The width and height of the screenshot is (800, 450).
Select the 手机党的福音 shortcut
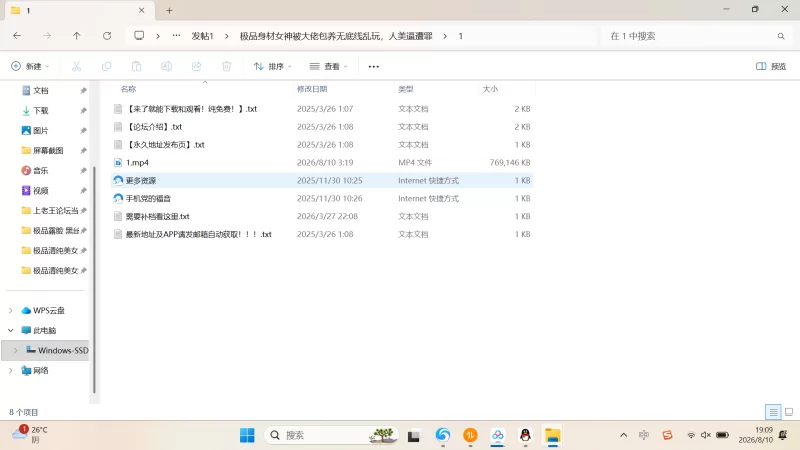point(321,198)
